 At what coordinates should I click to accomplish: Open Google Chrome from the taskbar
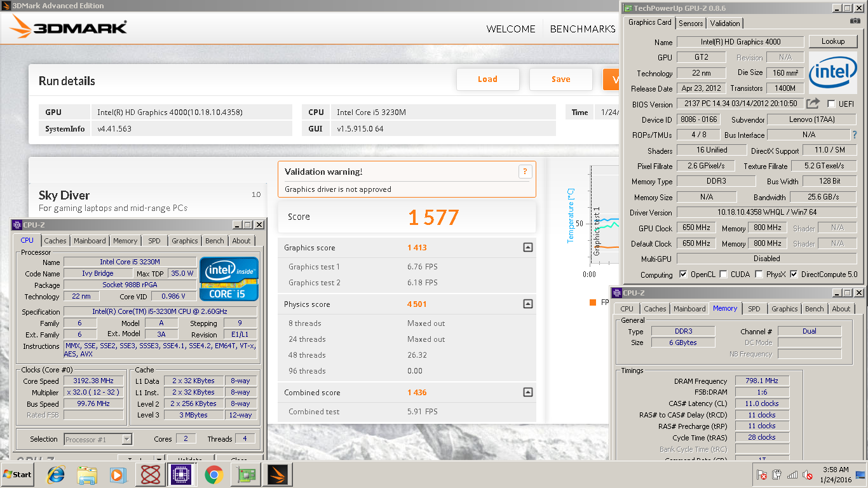214,475
